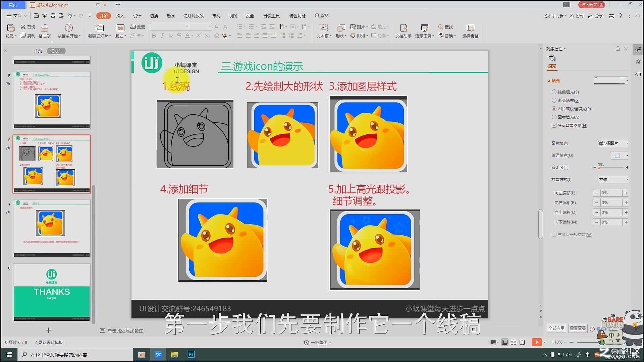Start slideshow from current slide (从当前开始)
The image size is (644, 362).
pyautogui.click(x=69, y=31)
